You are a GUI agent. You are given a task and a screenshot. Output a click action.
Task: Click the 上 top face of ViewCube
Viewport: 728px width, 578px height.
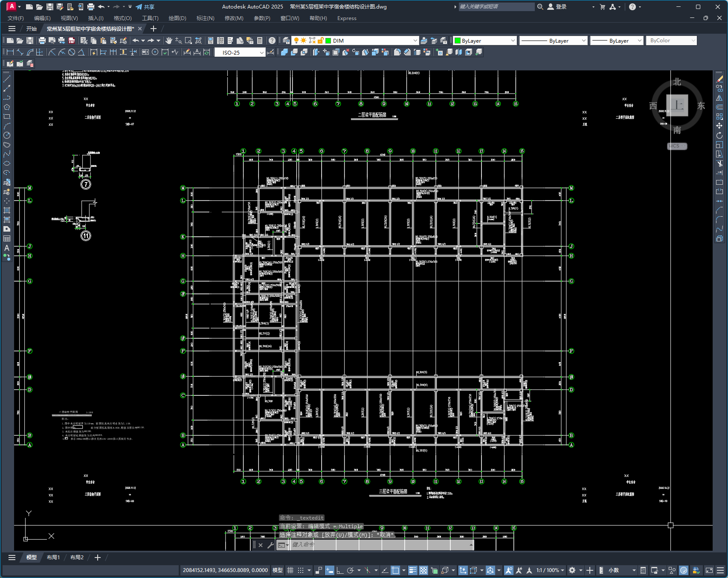(x=677, y=105)
